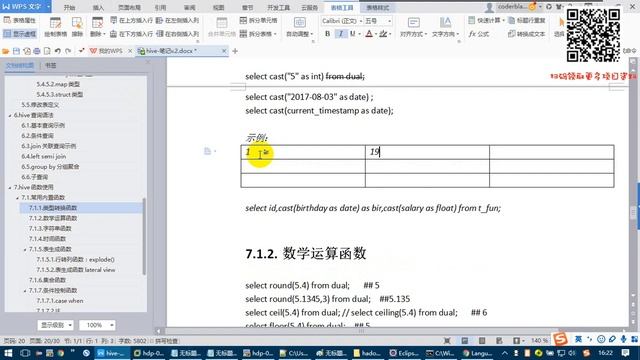Click the taskbar clock showing 16:22

[605, 353]
